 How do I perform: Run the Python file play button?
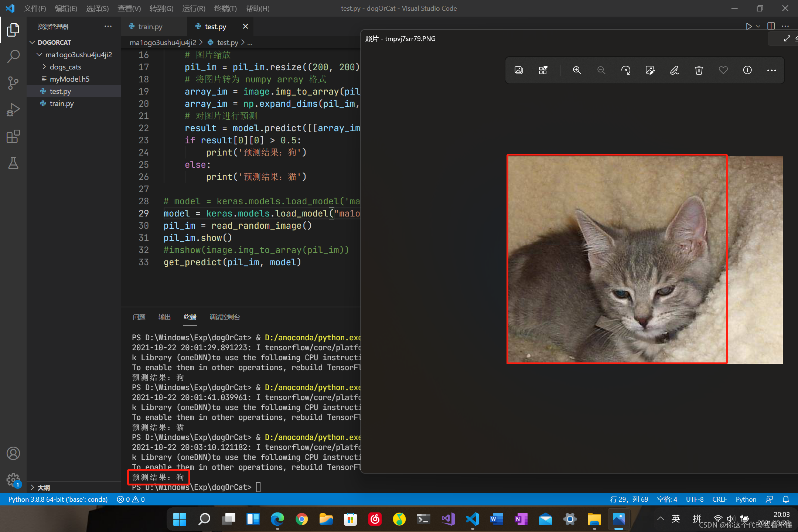(748, 27)
